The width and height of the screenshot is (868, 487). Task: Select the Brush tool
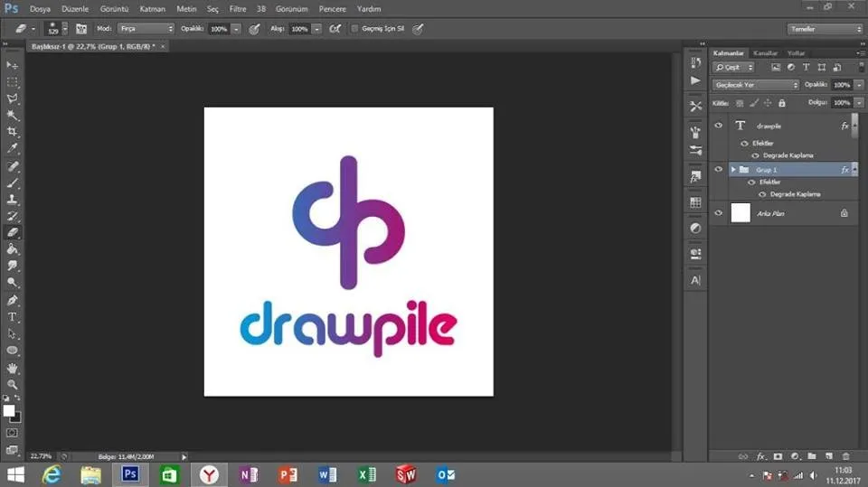pos(12,183)
